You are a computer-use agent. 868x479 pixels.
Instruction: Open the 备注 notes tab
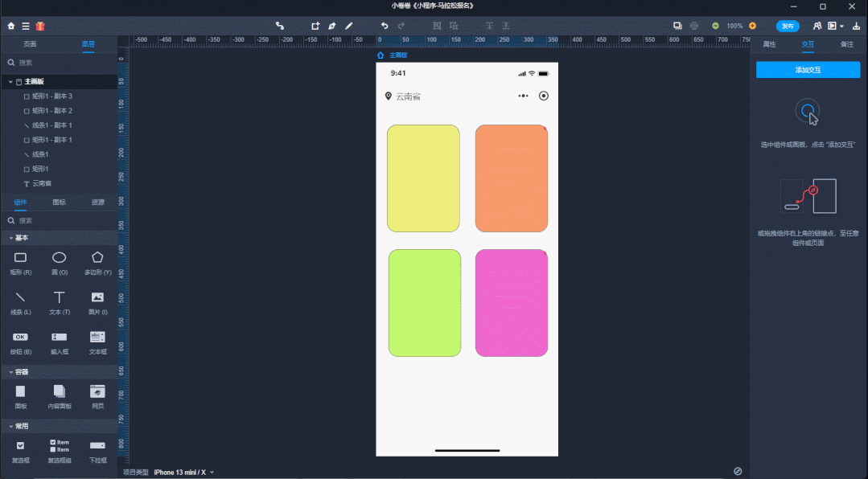coord(847,44)
